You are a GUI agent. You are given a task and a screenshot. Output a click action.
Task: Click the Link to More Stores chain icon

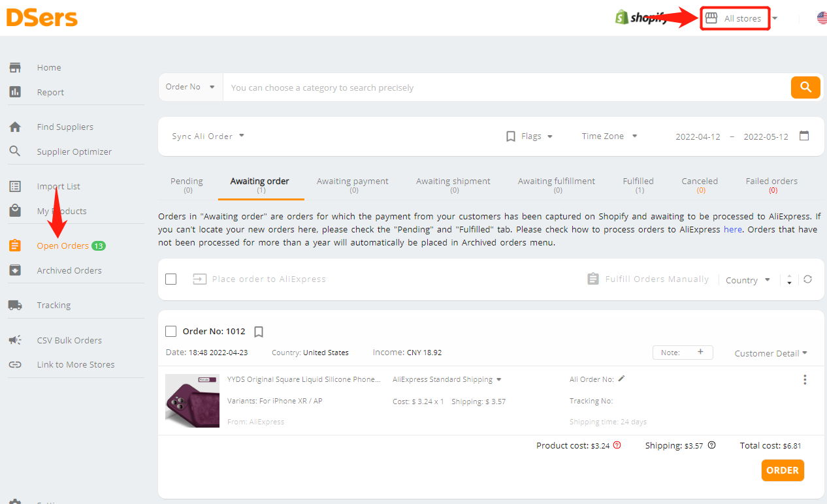(15, 364)
